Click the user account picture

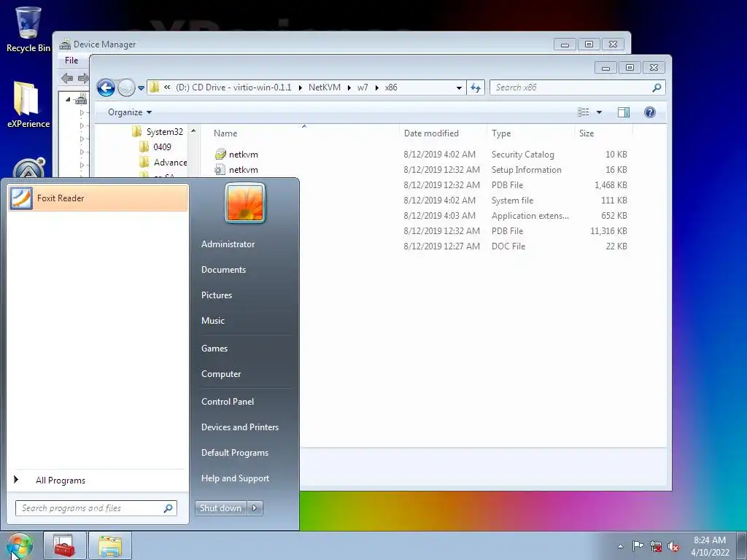tap(245, 203)
